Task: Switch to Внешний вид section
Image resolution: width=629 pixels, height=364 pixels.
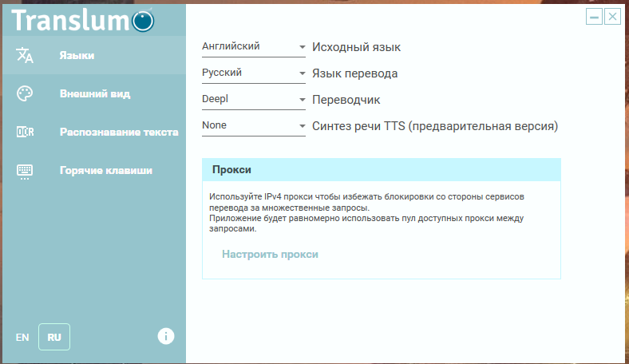Action: (x=94, y=93)
